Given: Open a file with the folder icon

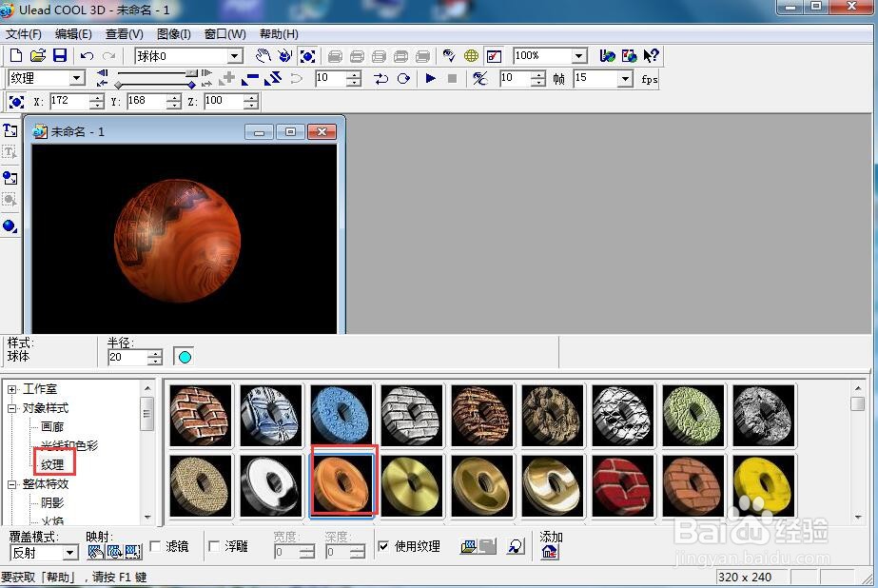Looking at the screenshot, I should point(38,56).
